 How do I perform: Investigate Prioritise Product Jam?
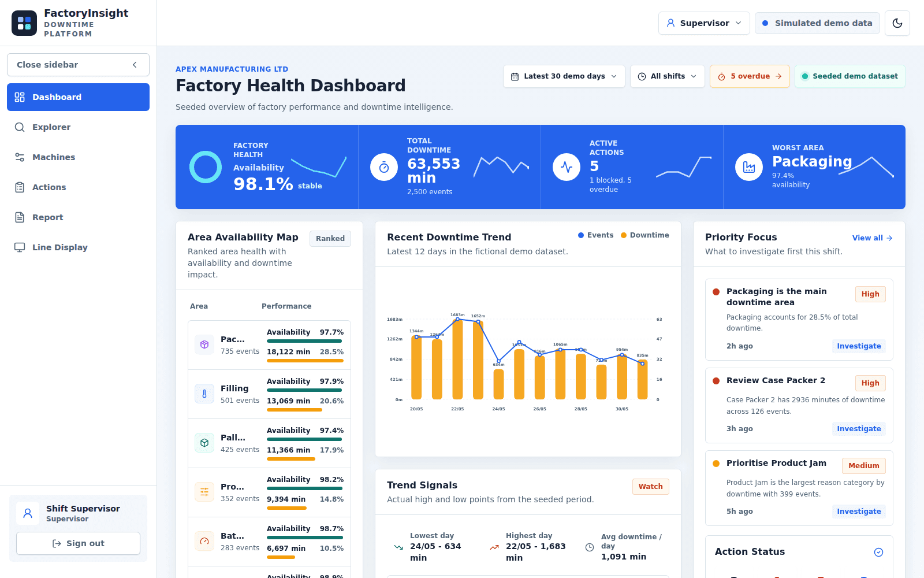point(859,512)
